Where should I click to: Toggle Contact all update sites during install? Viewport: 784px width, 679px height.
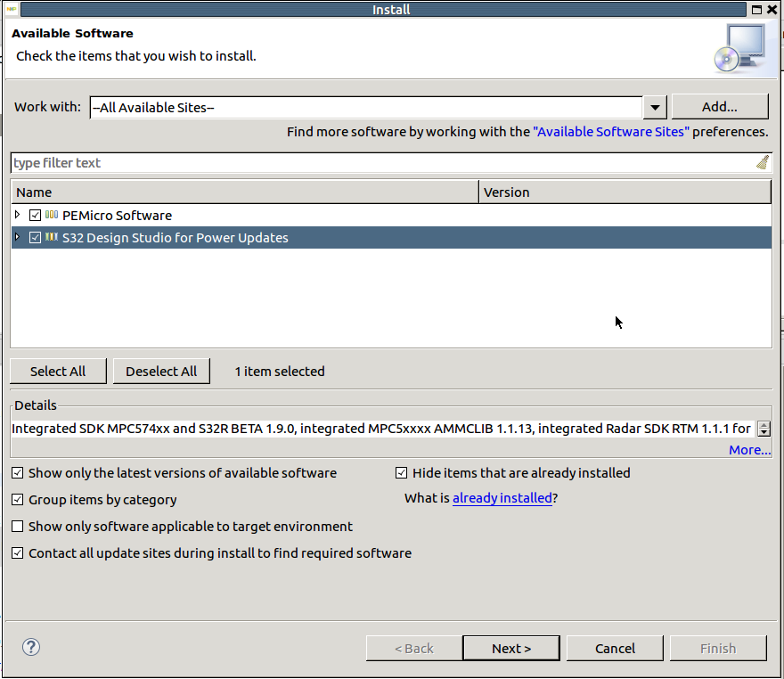click(x=18, y=553)
